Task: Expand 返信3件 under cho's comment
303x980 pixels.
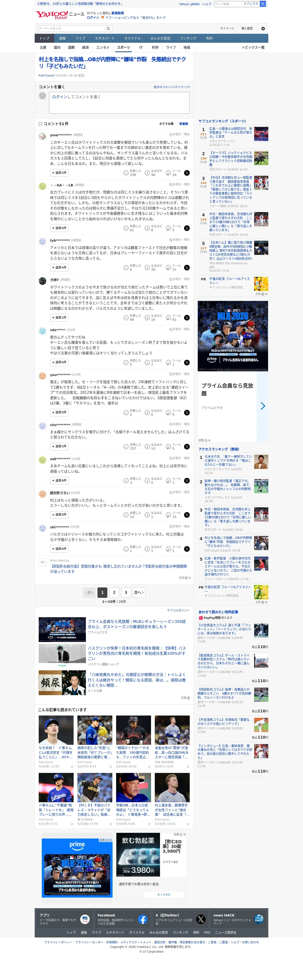Action: 59,447
